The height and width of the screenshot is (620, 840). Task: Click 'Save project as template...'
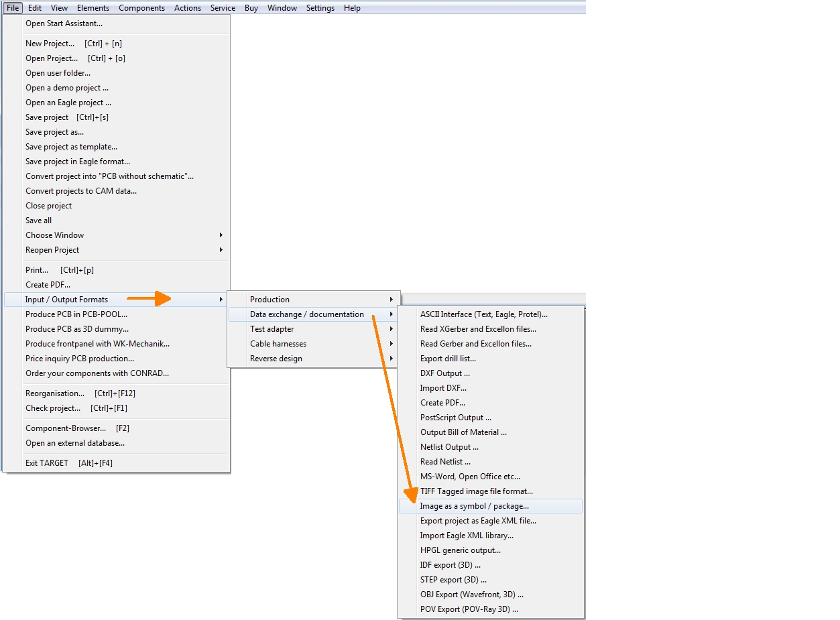71,147
